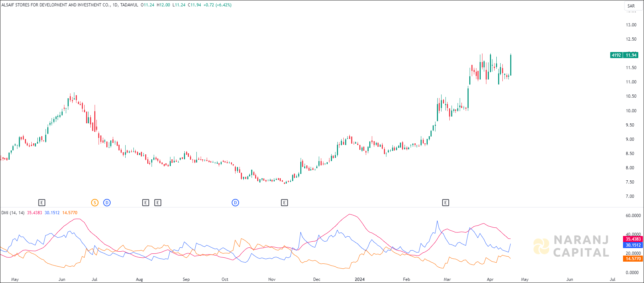
Task: Click the blue 30.1512 label on DMI axis
Action: (633, 245)
